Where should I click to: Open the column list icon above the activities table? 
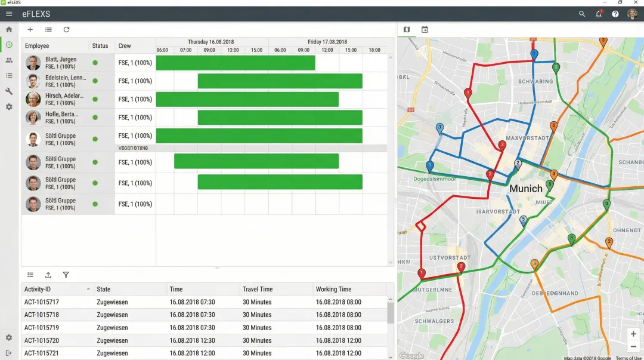pos(30,275)
